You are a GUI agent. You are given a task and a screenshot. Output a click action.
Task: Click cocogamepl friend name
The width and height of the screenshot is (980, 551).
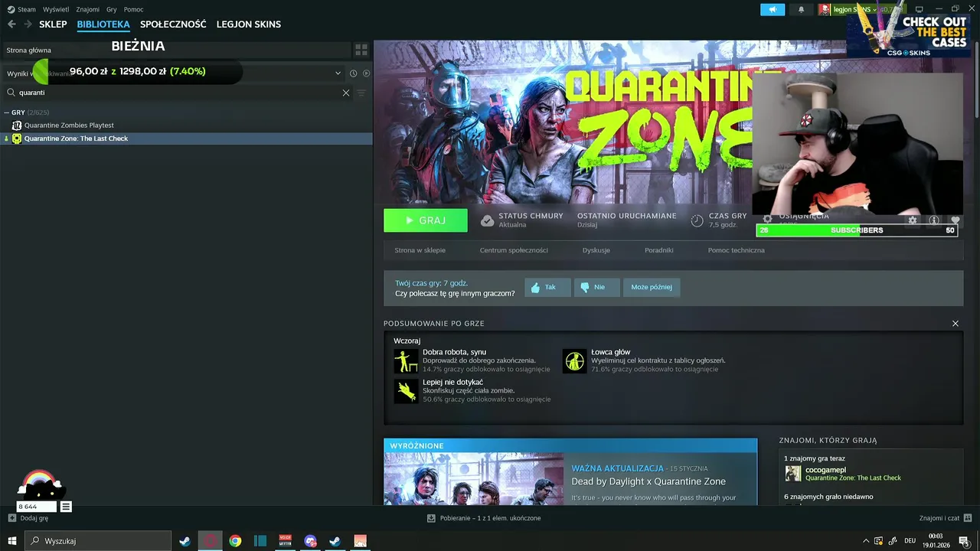[x=825, y=469]
